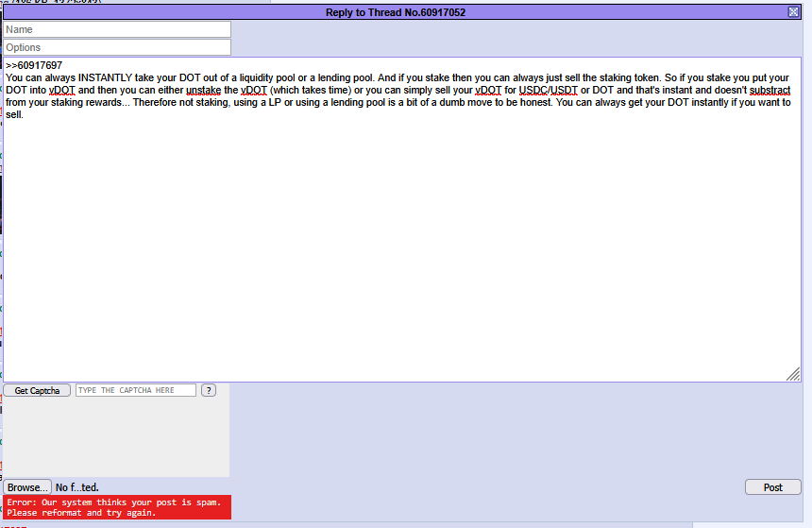This screenshot has height=528, width=812.
Task: Click the Options input field
Action: pos(117,47)
